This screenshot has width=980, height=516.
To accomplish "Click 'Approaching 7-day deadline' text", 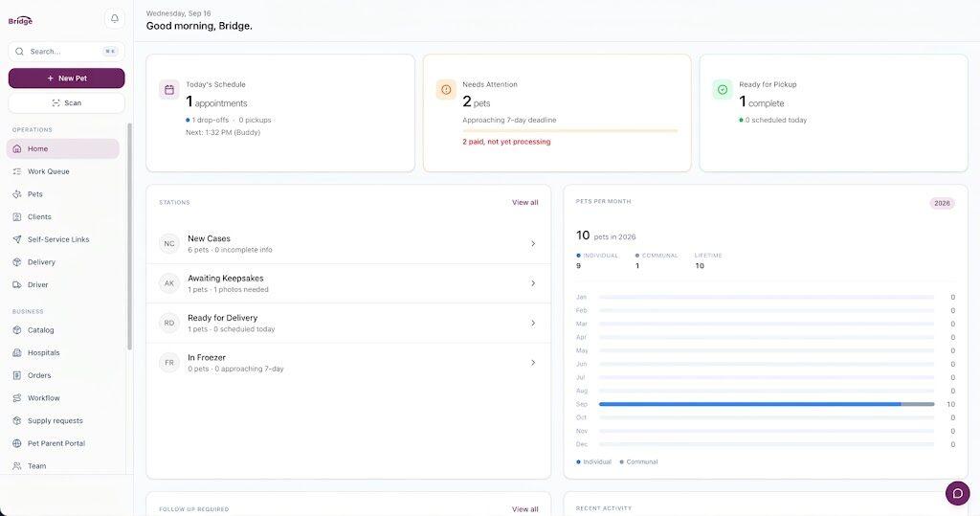I will click(x=509, y=120).
